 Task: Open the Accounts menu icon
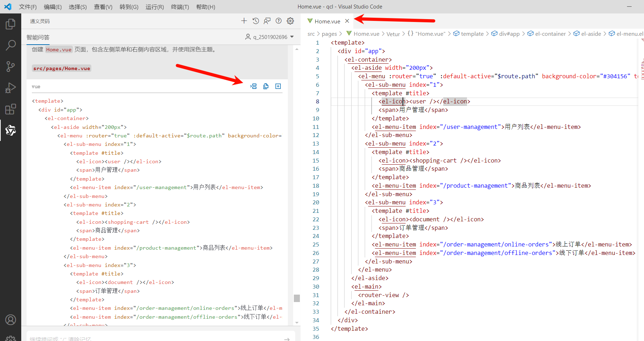tap(11, 320)
